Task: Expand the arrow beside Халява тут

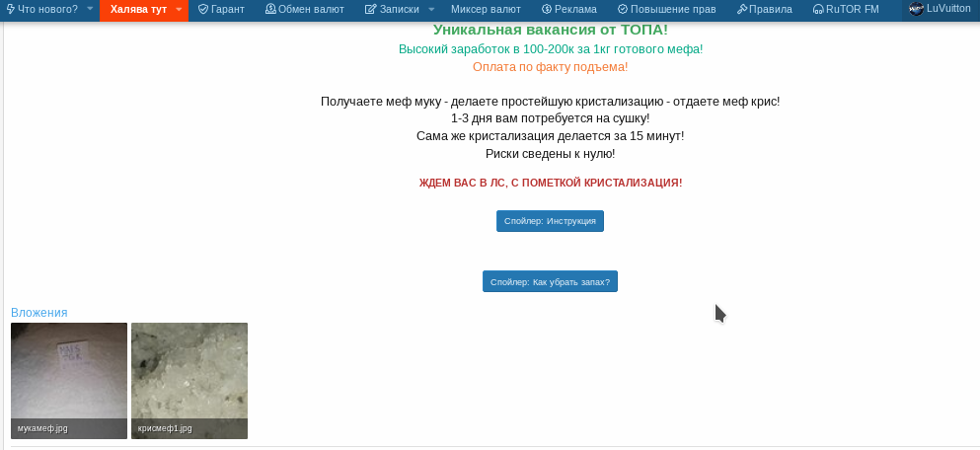Action: pos(179,10)
